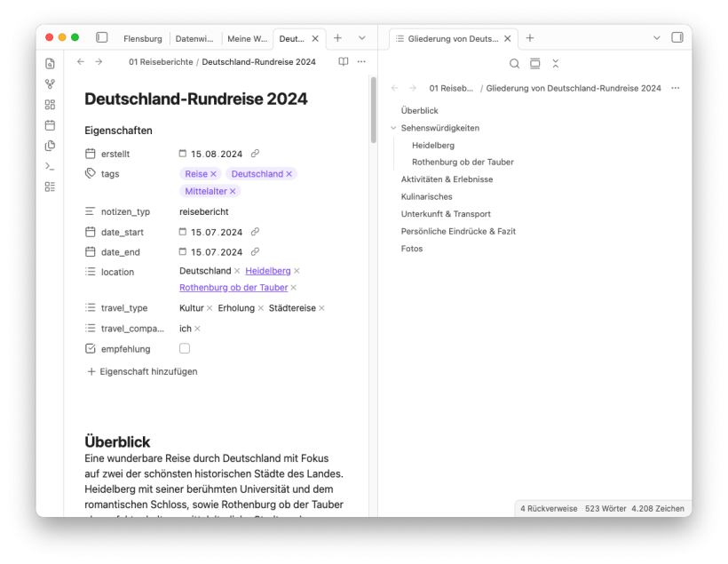Click the tags property icon

click(90, 173)
